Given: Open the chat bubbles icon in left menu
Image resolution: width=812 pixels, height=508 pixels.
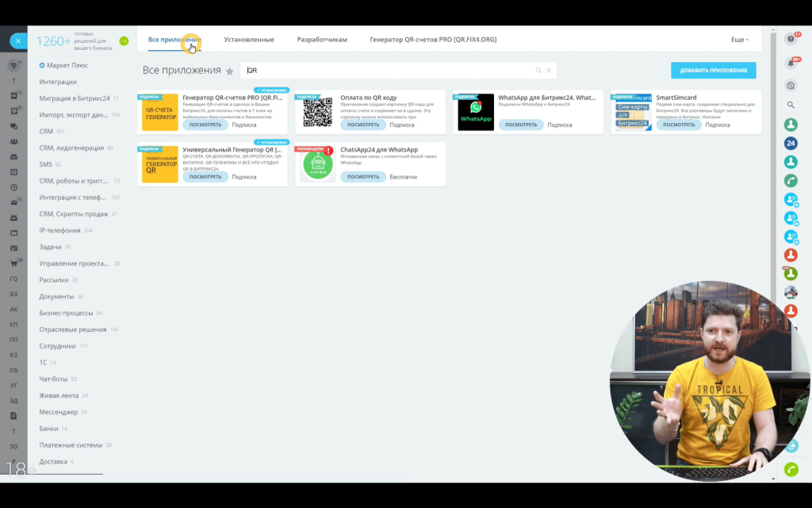Looking at the screenshot, I should click(x=14, y=126).
